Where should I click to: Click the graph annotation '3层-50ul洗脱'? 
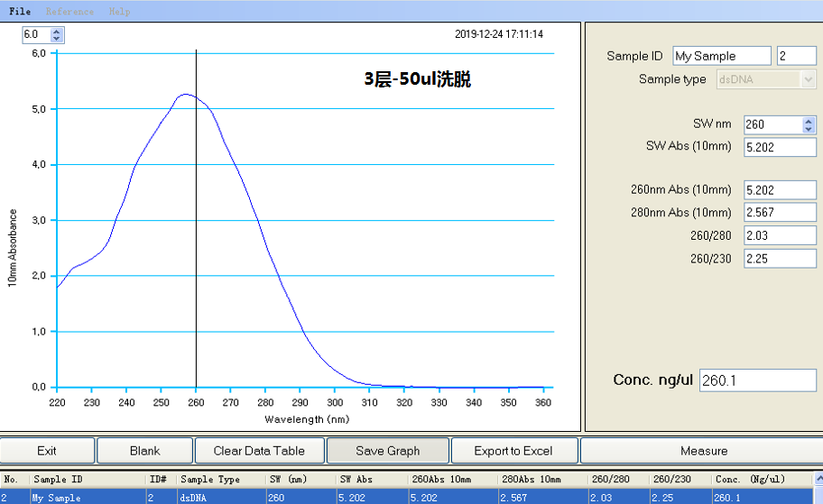[x=417, y=79]
